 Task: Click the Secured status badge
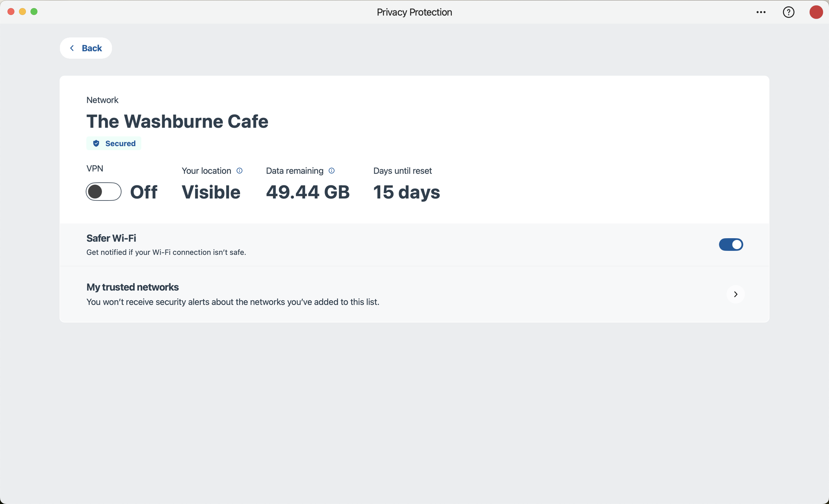[114, 143]
